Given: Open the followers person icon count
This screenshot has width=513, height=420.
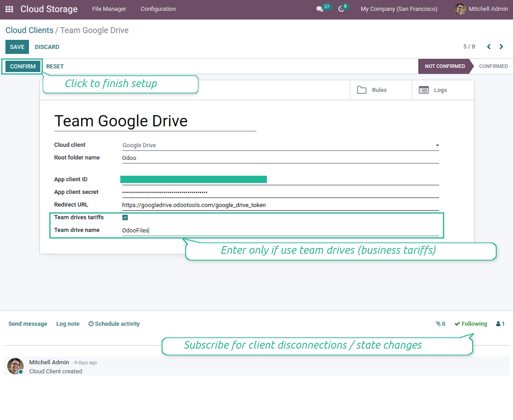Looking at the screenshot, I should tap(500, 324).
